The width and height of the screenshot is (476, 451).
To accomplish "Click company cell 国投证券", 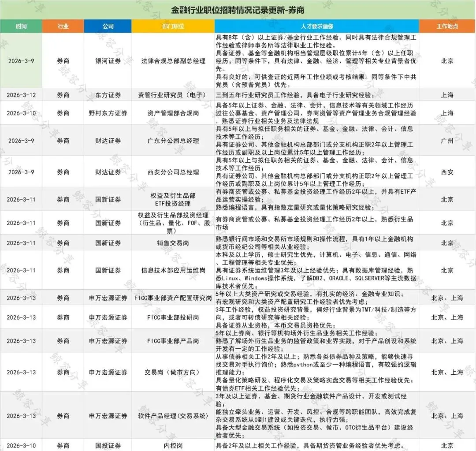I will coord(108,446).
